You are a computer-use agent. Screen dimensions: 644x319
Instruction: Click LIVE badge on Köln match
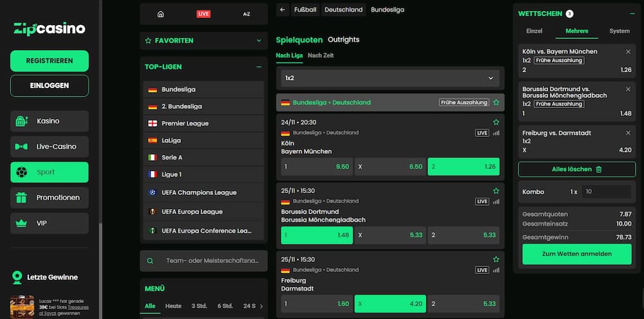click(482, 133)
